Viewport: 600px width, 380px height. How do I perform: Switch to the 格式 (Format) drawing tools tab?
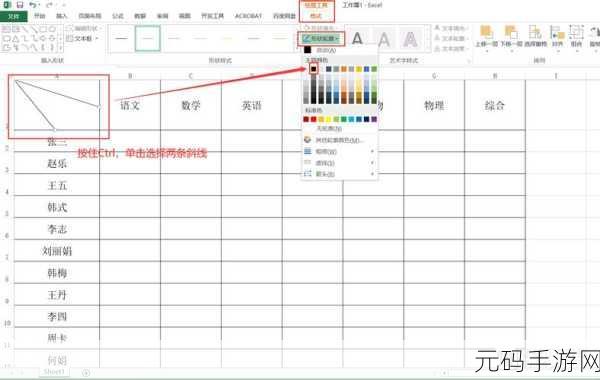coord(316,16)
